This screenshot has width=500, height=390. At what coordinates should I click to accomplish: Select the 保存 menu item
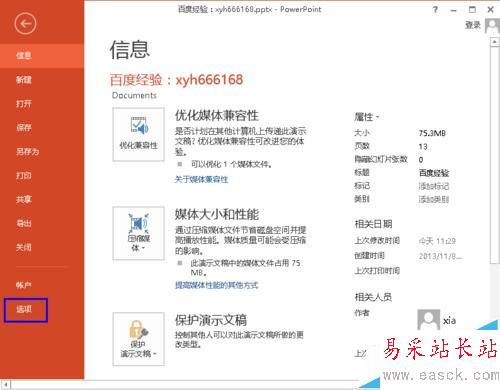click(42, 128)
